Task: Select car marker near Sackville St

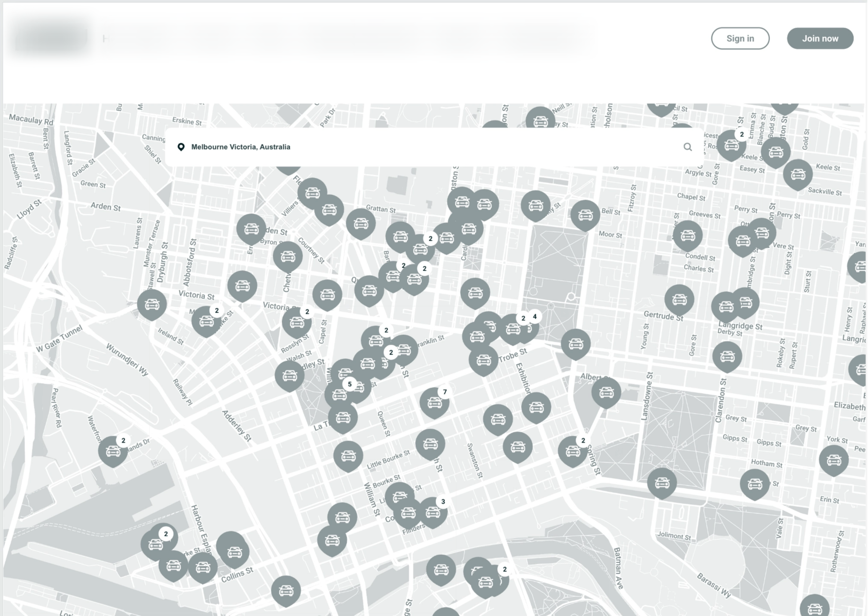Action: click(798, 174)
